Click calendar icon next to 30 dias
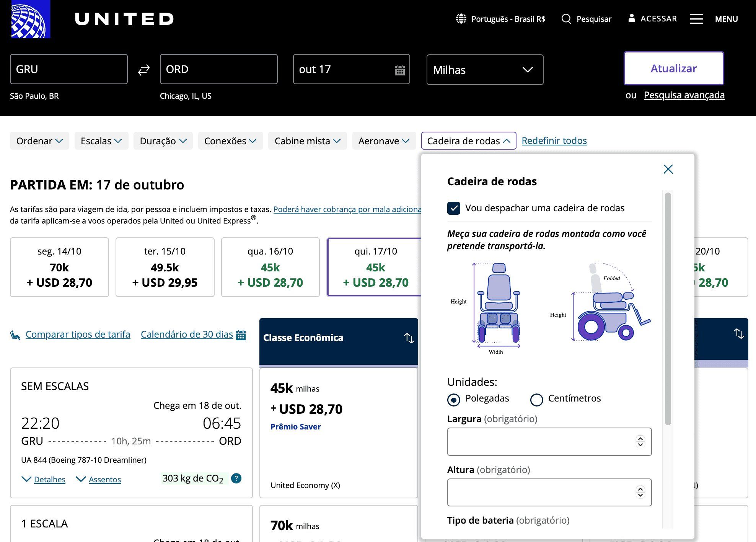This screenshot has width=756, height=542. click(241, 335)
